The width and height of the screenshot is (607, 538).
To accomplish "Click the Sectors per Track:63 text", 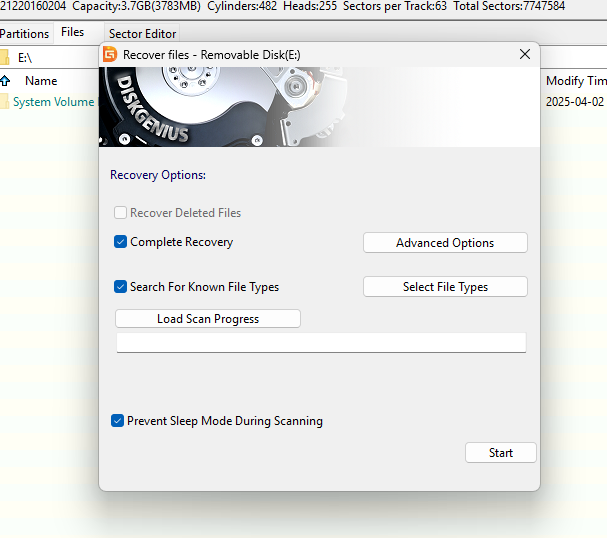I will (395, 6).
